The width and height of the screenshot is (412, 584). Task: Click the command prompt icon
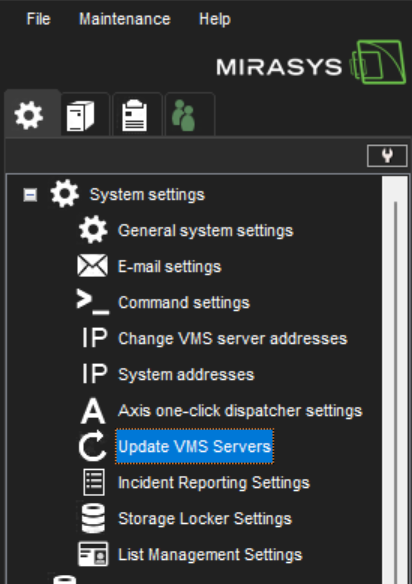93,302
